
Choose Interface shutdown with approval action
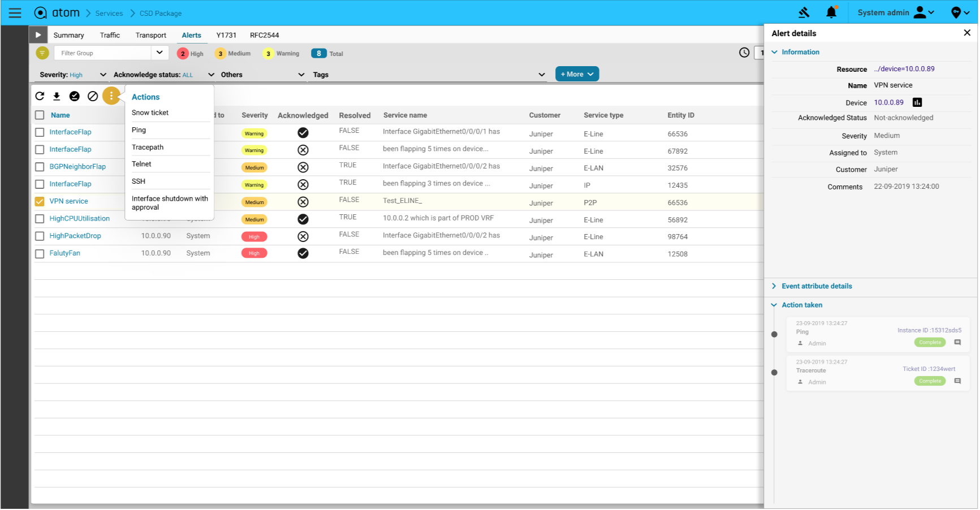tap(169, 204)
